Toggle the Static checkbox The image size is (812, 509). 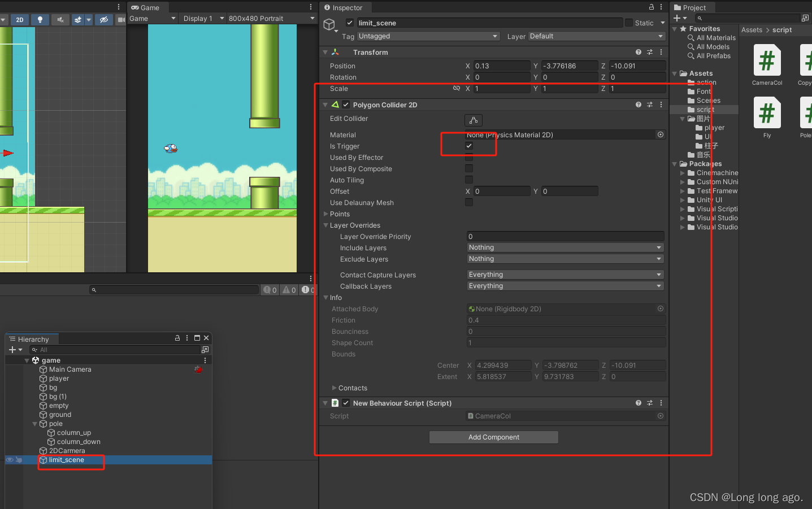629,23
